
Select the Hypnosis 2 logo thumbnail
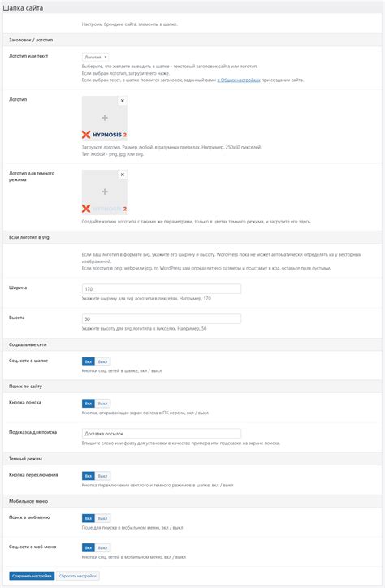click(x=104, y=135)
